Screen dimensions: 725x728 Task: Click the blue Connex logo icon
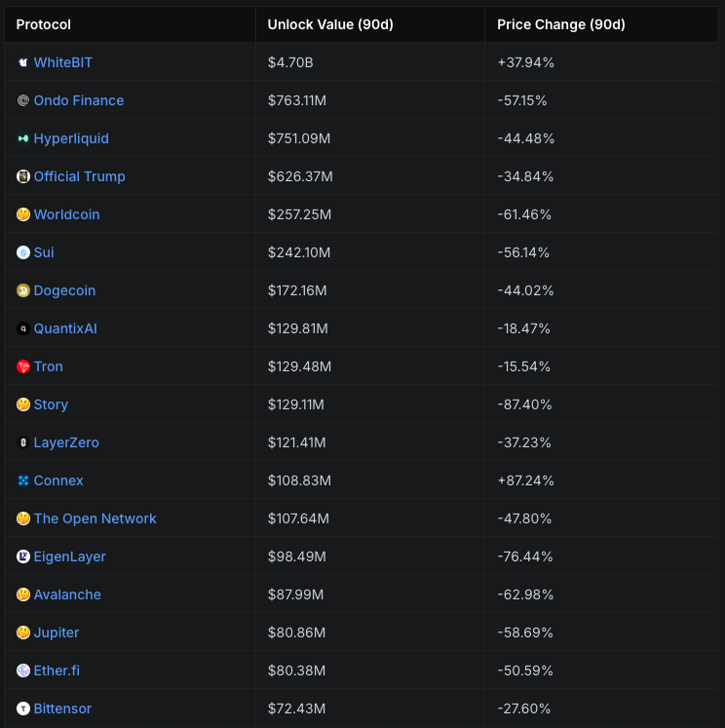tap(23, 480)
